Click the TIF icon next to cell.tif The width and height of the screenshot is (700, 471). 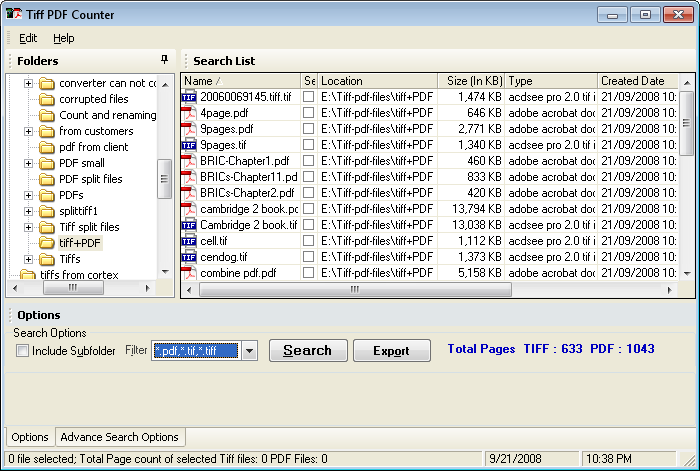point(190,241)
